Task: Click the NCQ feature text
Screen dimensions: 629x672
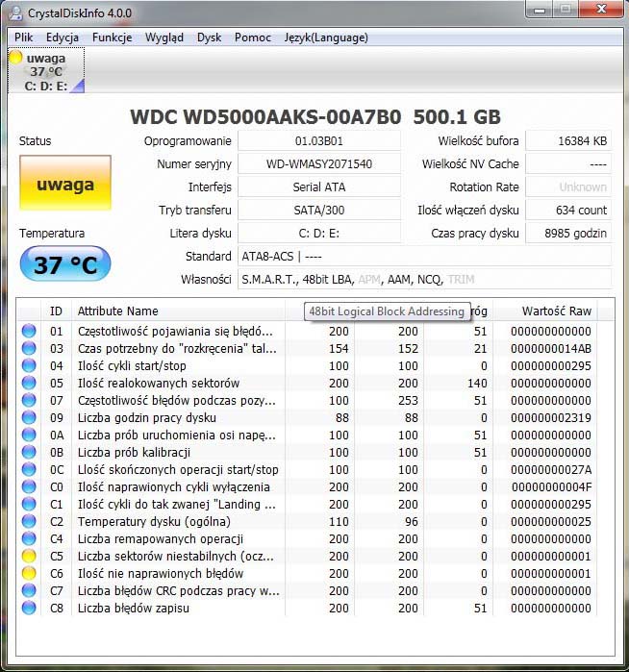Action: pos(430,280)
